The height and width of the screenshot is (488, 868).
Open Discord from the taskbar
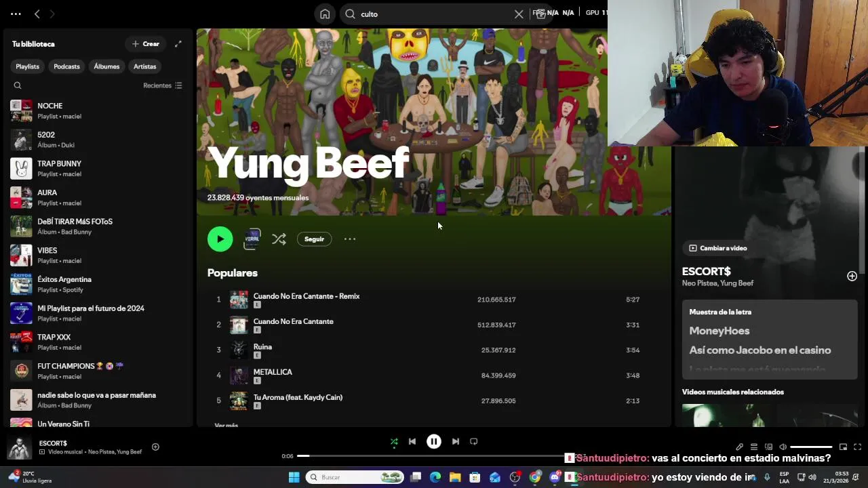pos(555,477)
